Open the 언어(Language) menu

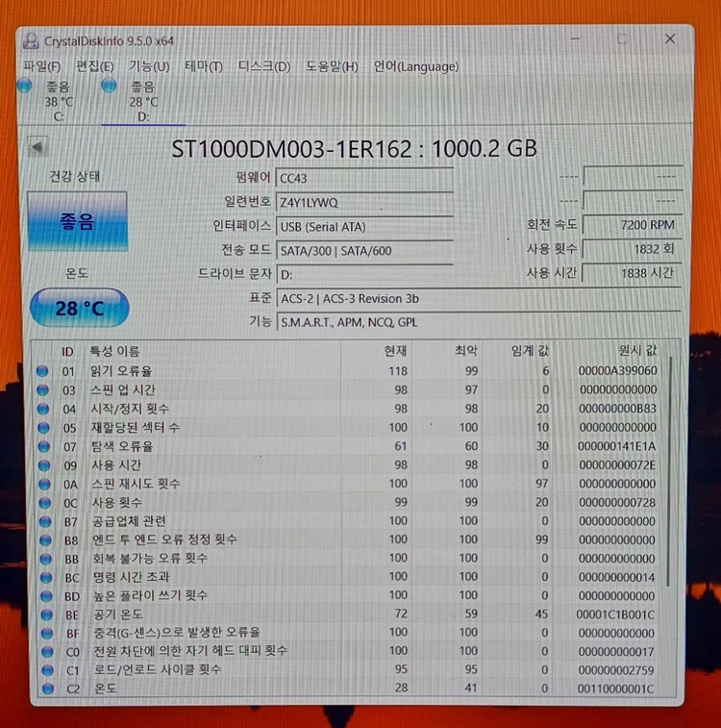click(415, 67)
